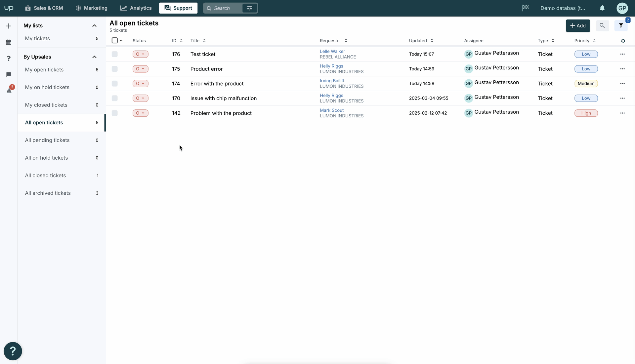Open the status dropdown for ticket 175
Screen dimensions: 635x364
141,69
